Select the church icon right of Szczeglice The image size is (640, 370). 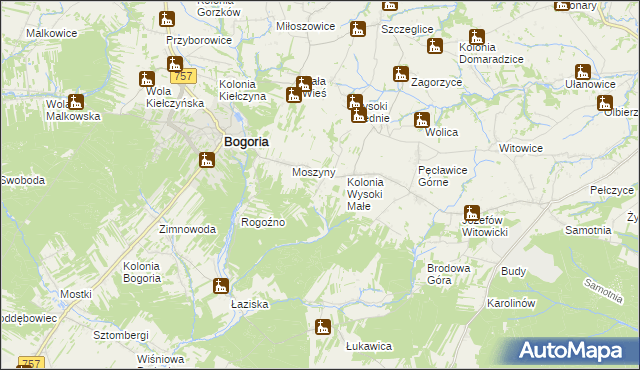click(x=435, y=46)
